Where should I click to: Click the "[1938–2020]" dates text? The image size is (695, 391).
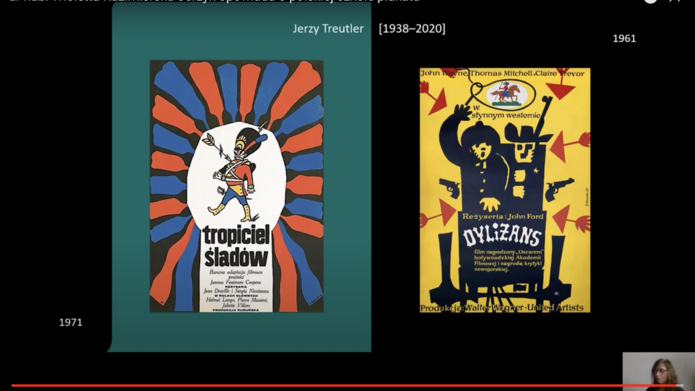click(412, 29)
